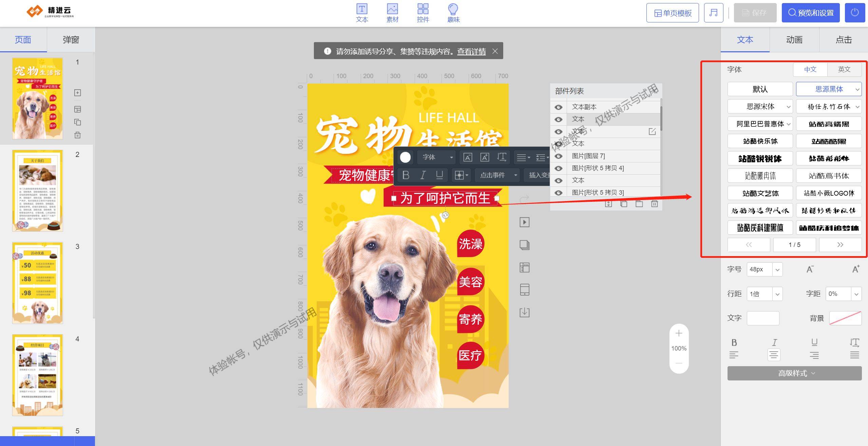
Task: Select page 2 thumbnail 关于我们
Action: (x=38, y=191)
